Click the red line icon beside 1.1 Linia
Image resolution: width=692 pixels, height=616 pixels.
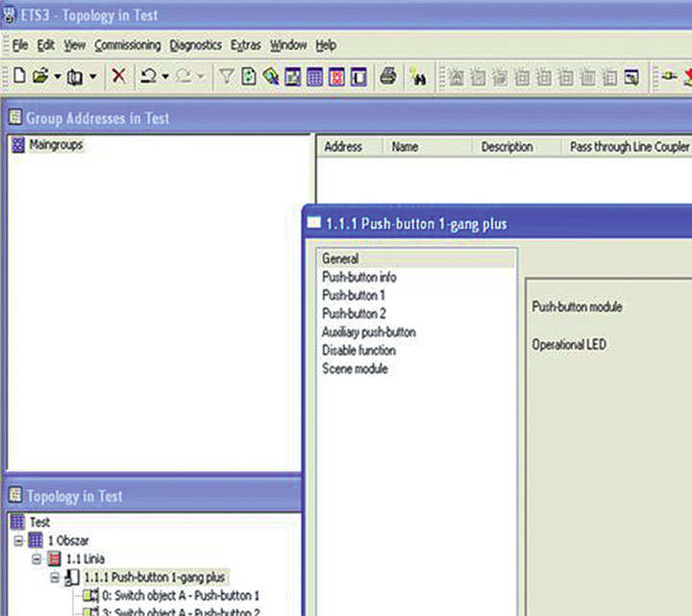54,559
